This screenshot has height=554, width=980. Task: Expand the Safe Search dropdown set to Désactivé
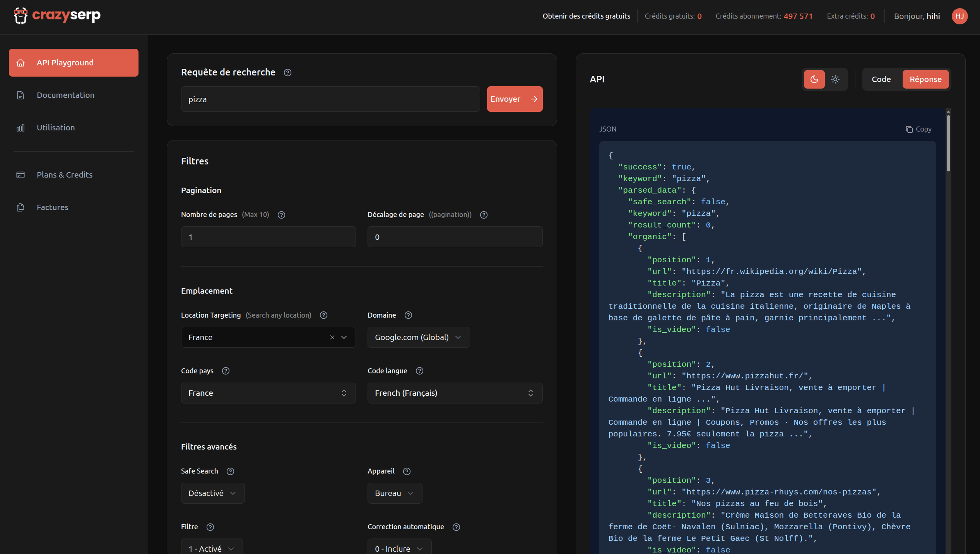(x=212, y=493)
